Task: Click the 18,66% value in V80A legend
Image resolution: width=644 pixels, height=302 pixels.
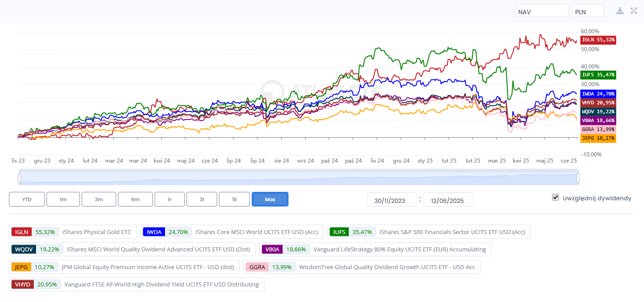Action: (x=296, y=249)
